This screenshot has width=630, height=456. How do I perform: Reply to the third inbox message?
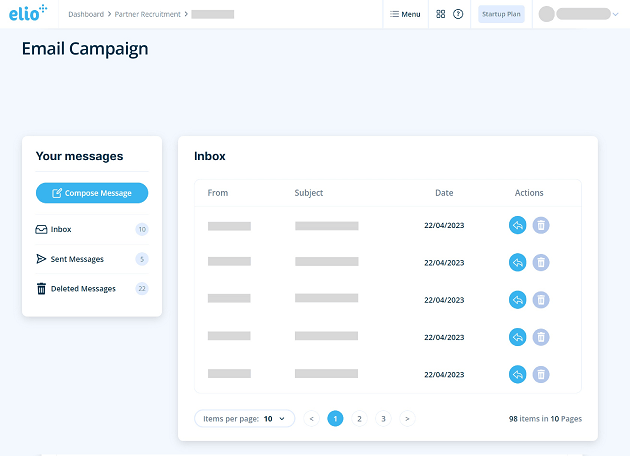(517, 299)
